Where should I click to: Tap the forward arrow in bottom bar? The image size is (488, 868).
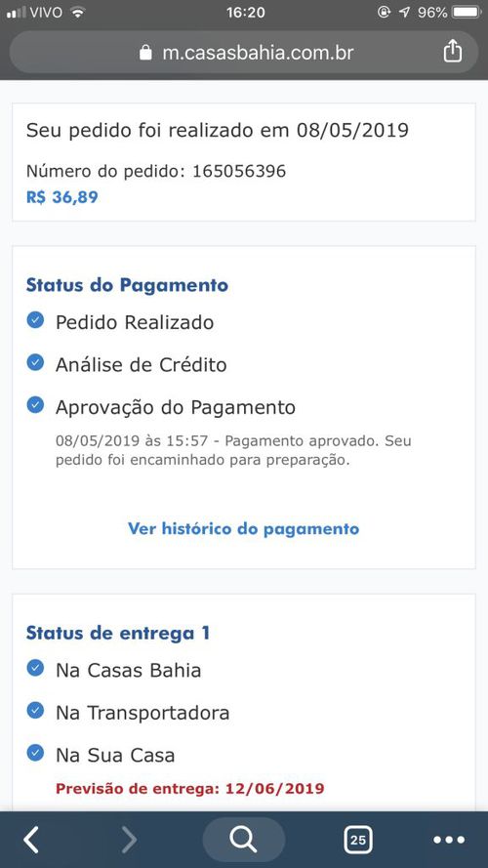(129, 840)
